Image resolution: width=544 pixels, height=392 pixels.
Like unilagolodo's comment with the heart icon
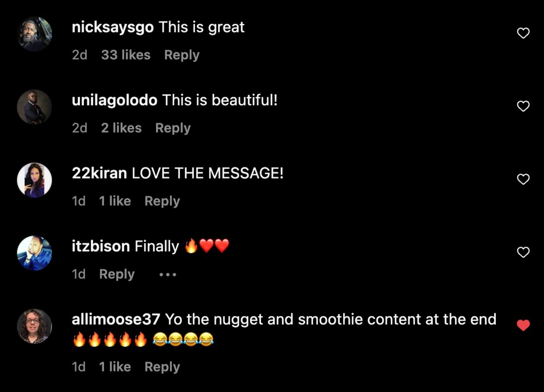pyautogui.click(x=523, y=106)
